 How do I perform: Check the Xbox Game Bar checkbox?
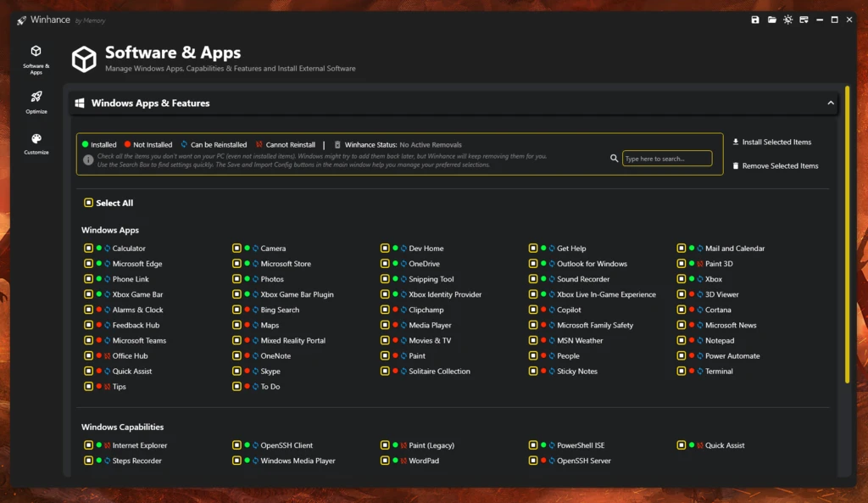pos(88,294)
